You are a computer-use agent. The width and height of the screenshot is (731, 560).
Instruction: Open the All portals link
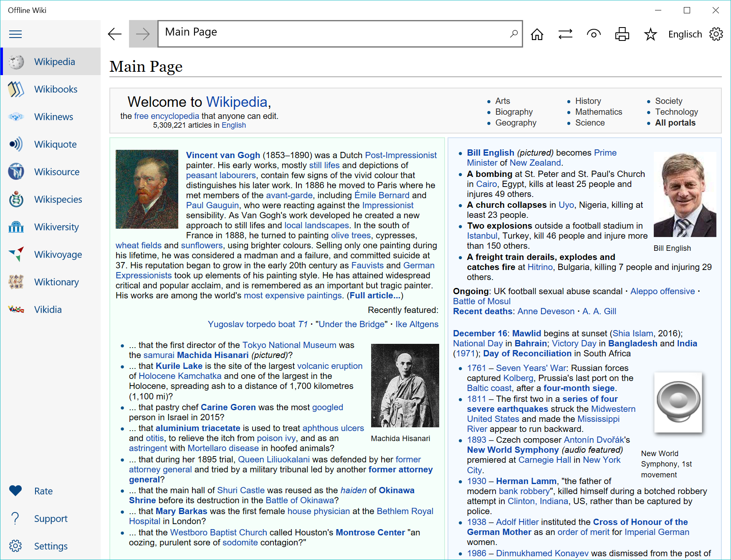675,123
